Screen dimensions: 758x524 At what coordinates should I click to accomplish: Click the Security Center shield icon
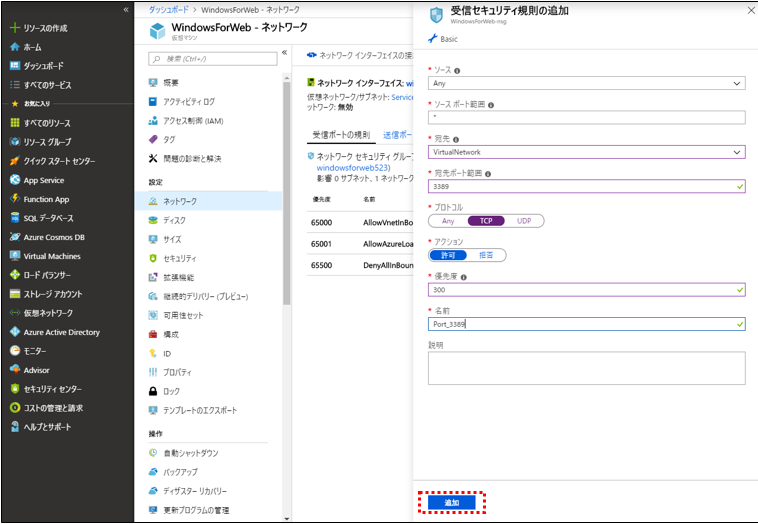(x=15, y=389)
